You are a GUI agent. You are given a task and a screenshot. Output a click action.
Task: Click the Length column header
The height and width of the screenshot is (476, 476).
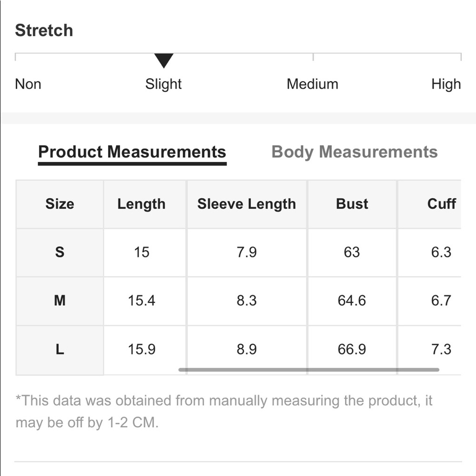[141, 204]
